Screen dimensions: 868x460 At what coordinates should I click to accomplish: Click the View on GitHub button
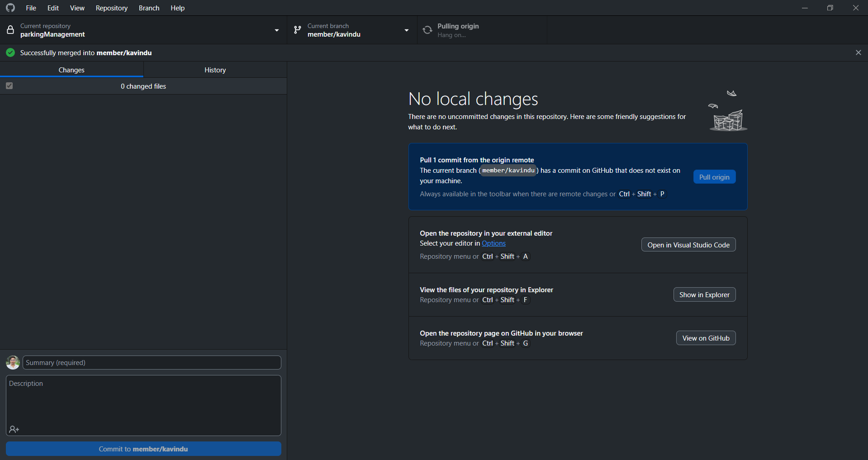pyautogui.click(x=705, y=338)
